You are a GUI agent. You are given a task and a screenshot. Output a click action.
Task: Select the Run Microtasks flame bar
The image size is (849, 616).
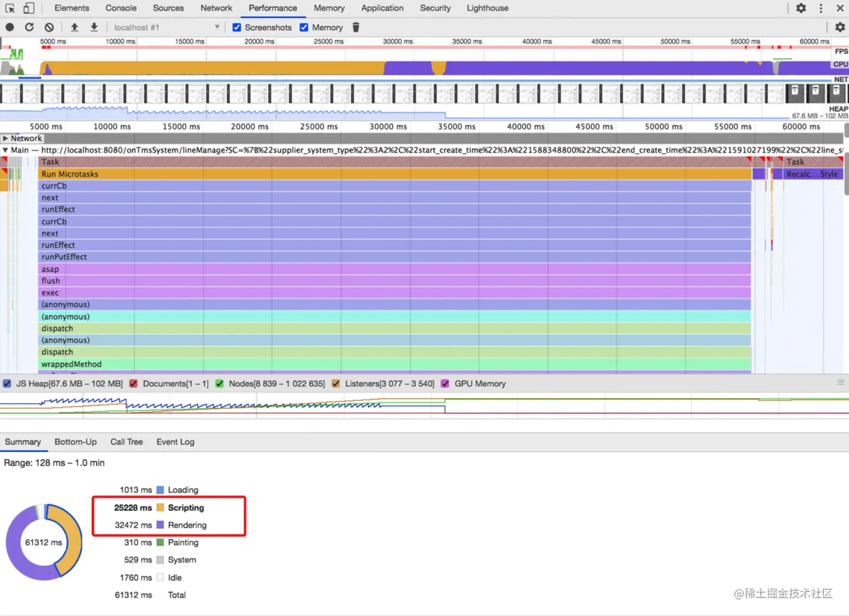[395, 174]
